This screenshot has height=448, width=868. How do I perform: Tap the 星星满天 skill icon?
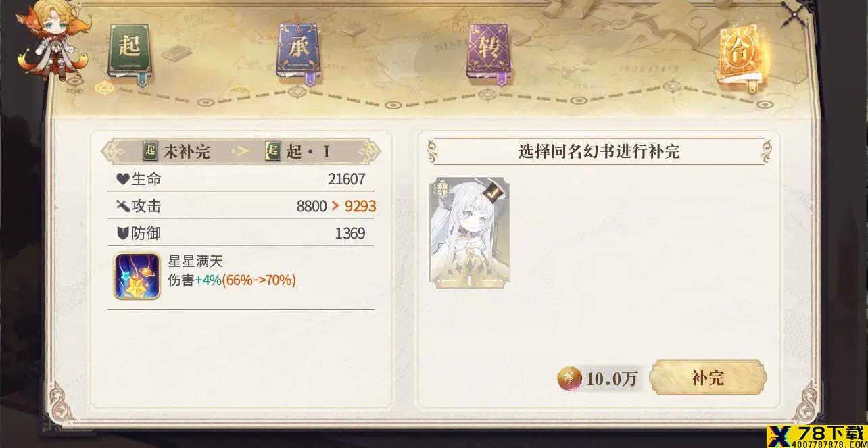(x=137, y=276)
